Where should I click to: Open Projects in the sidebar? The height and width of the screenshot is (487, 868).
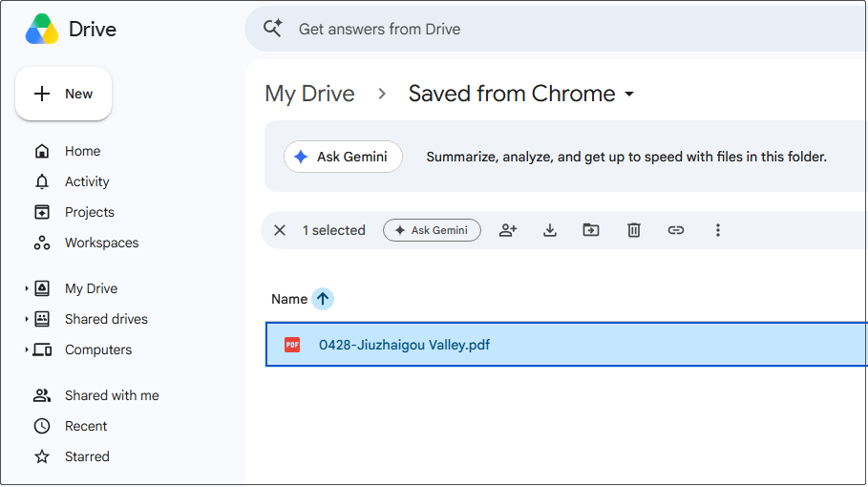pos(89,212)
